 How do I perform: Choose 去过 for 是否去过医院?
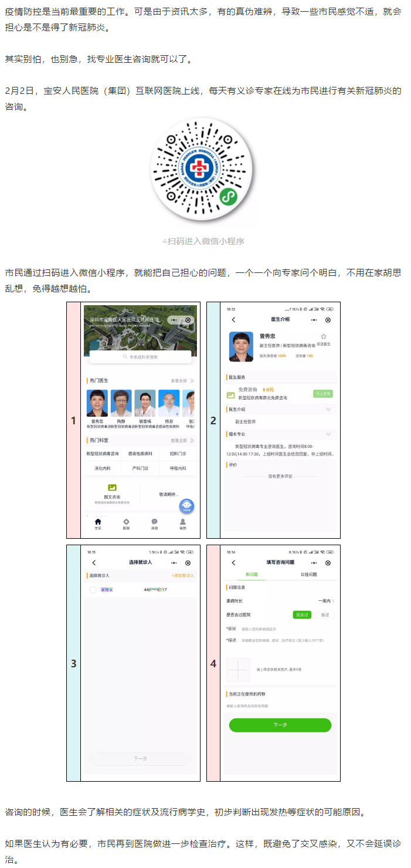pos(324,614)
